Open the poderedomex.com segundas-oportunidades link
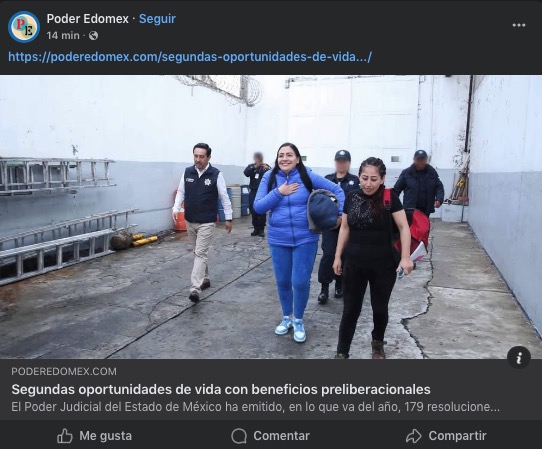The height and width of the screenshot is (449, 542). 190,57
